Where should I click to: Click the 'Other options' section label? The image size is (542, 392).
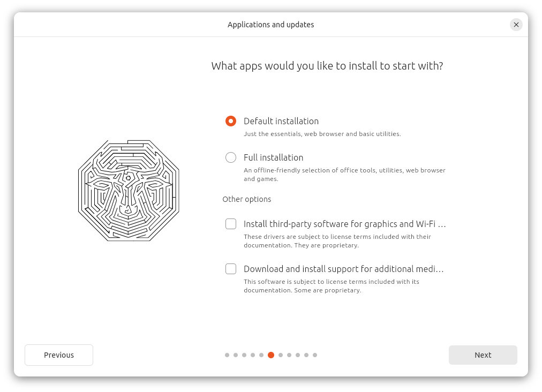click(247, 199)
